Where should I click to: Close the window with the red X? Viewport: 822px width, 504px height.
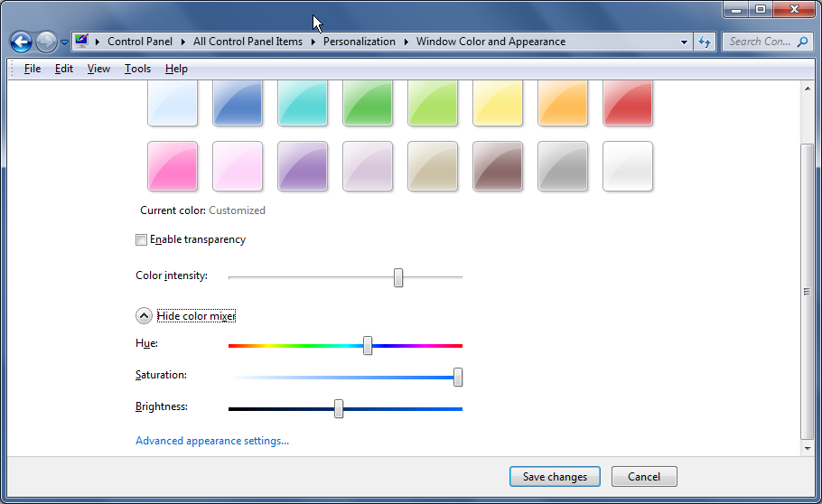tap(794, 9)
